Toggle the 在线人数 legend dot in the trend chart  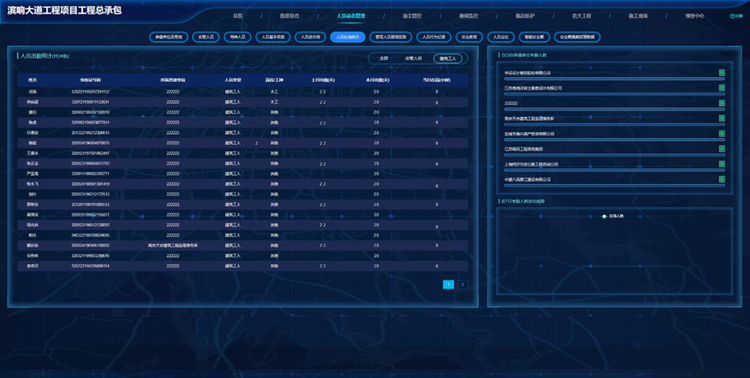click(605, 216)
